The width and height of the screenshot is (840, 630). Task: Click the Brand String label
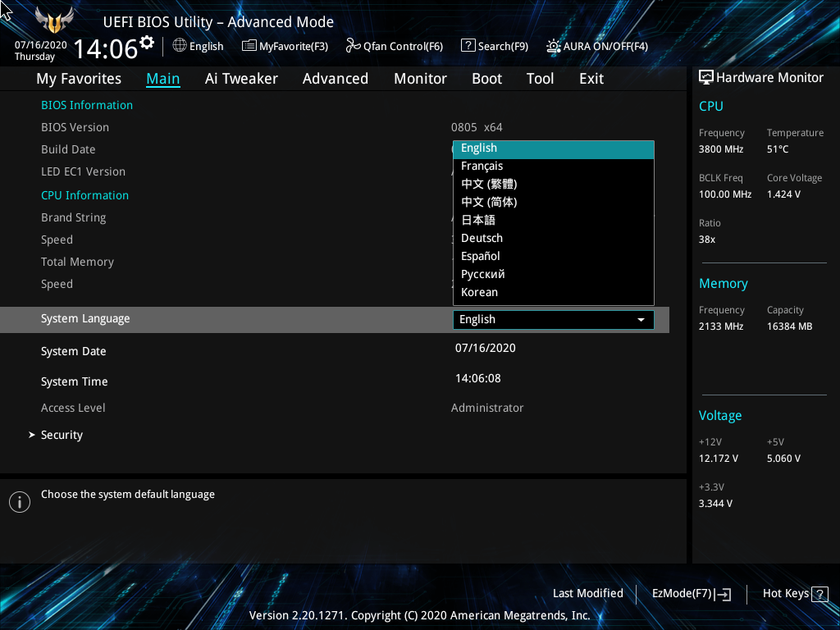click(73, 218)
